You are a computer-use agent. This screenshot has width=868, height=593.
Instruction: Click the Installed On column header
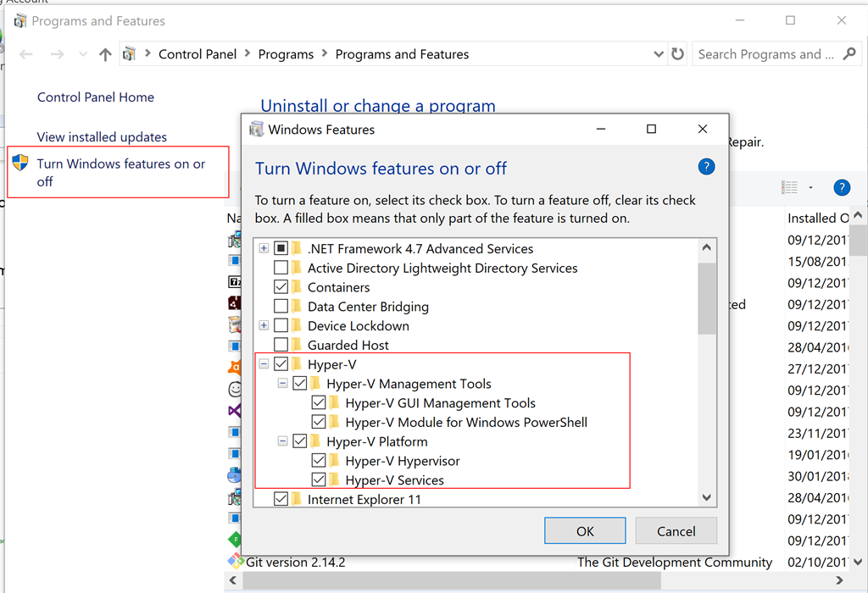point(817,218)
